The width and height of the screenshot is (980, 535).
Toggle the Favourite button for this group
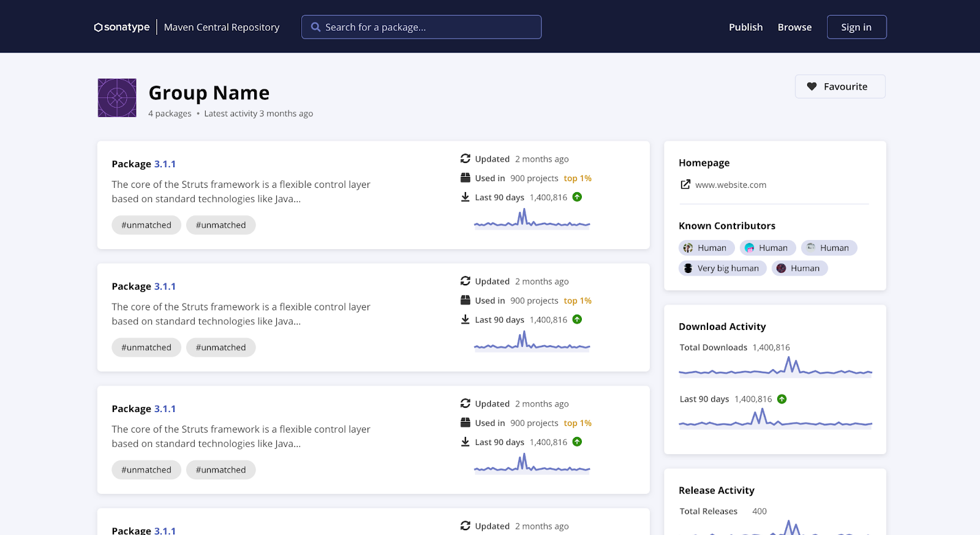click(x=840, y=86)
